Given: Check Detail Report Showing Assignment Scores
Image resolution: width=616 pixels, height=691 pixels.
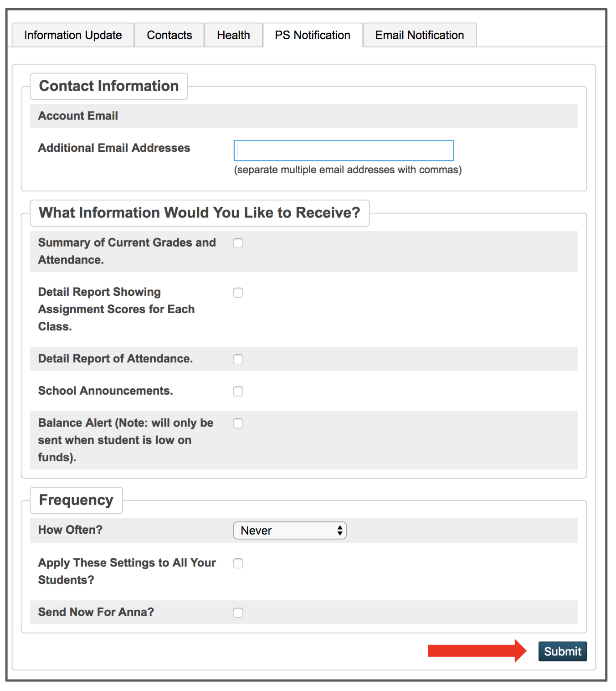Looking at the screenshot, I should click(238, 293).
